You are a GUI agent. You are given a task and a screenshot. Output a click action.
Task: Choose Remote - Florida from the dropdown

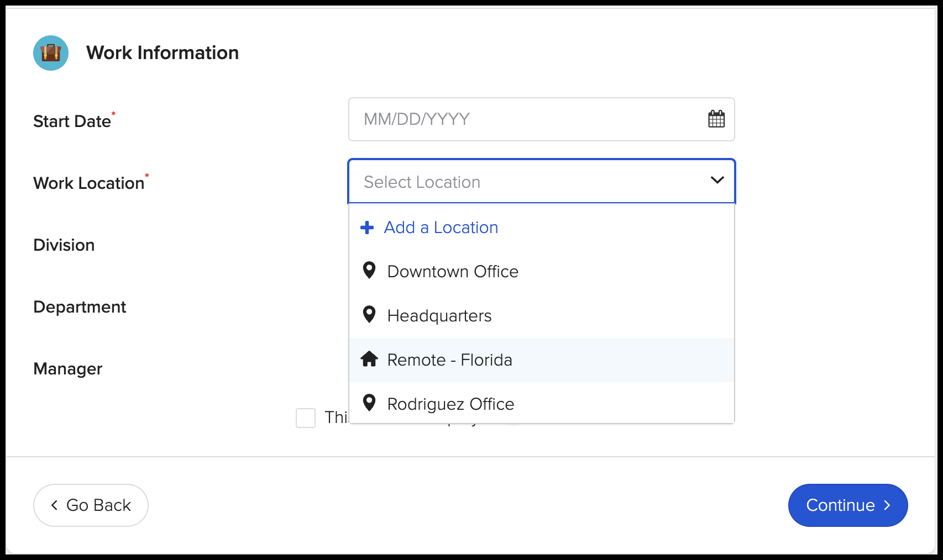[x=449, y=360]
